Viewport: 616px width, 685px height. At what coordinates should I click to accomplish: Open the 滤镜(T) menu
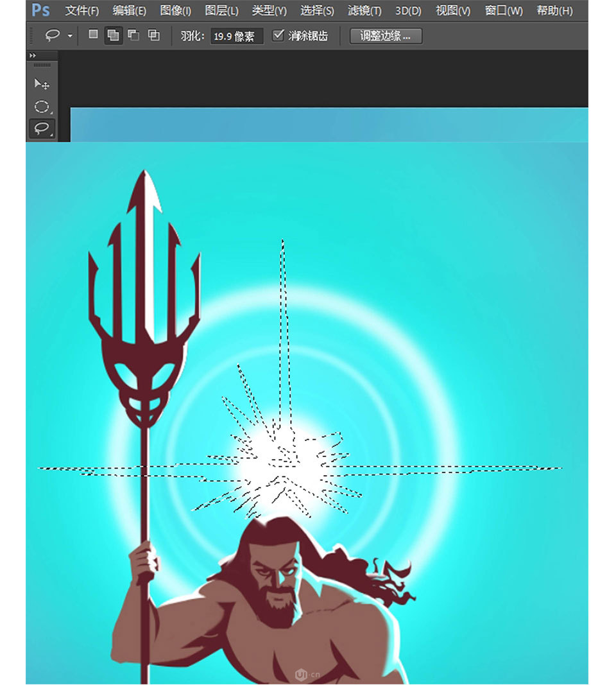364,10
